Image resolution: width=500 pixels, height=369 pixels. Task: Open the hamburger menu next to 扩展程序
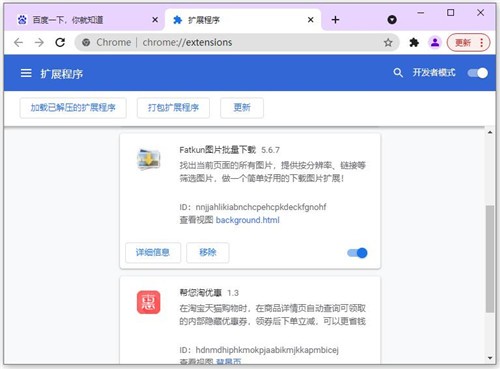[x=26, y=73]
